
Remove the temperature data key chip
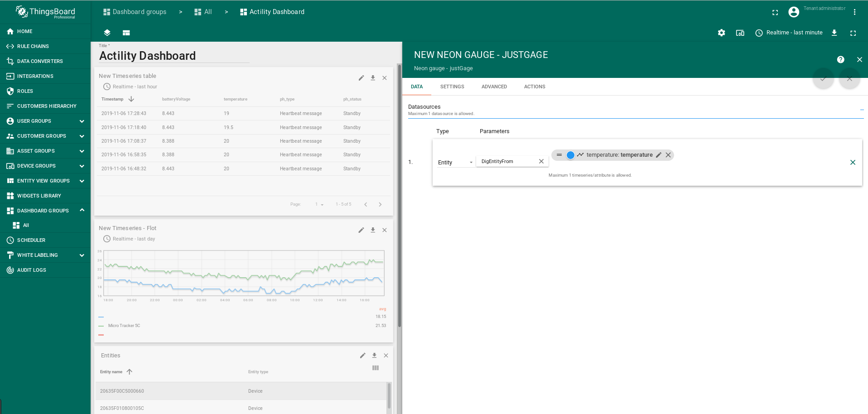pyautogui.click(x=668, y=155)
